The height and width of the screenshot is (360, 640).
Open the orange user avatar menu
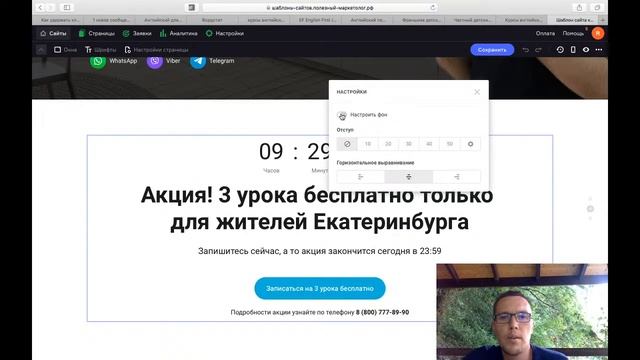pos(598,33)
